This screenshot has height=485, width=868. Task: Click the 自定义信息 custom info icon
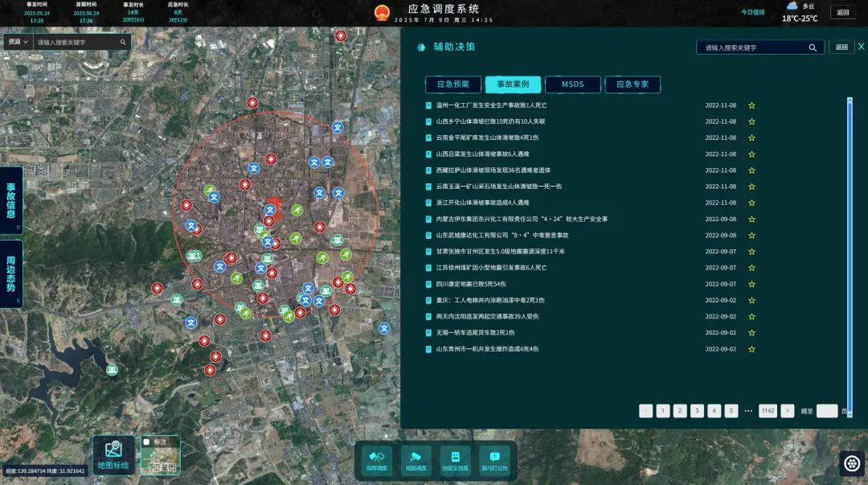[455, 460]
